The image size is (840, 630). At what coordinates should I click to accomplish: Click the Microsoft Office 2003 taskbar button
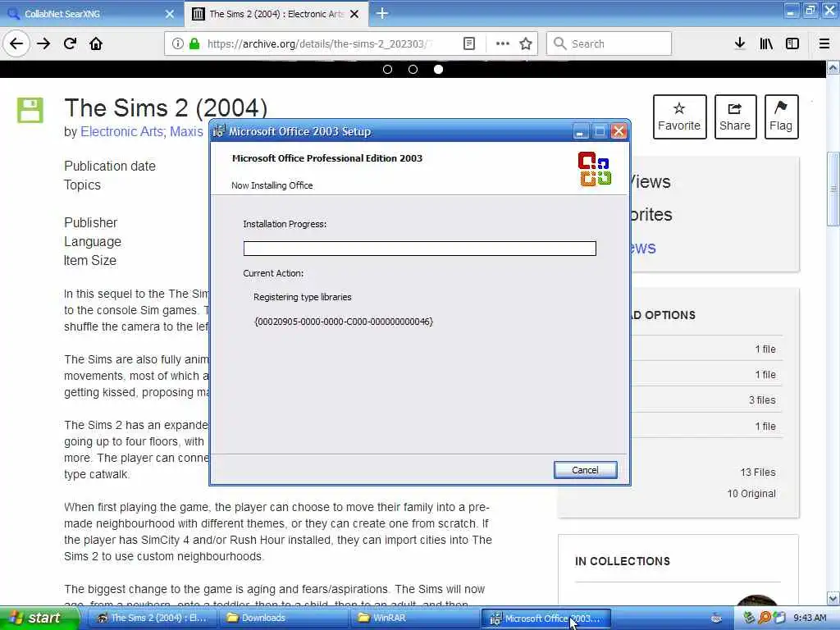point(546,619)
